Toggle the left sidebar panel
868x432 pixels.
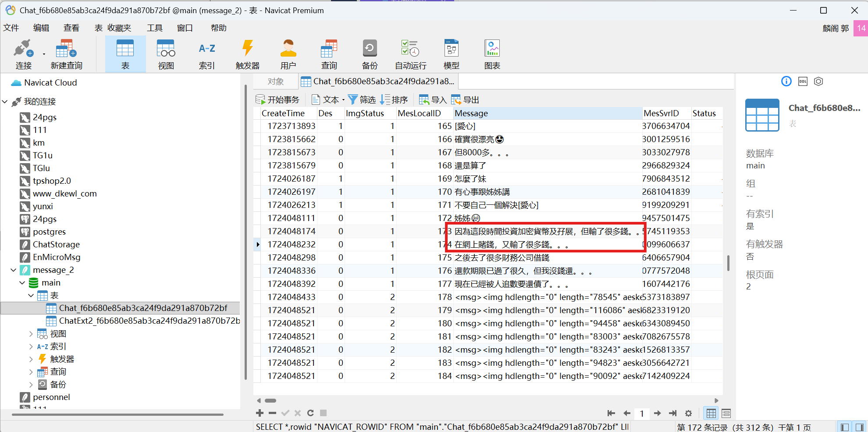844,427
